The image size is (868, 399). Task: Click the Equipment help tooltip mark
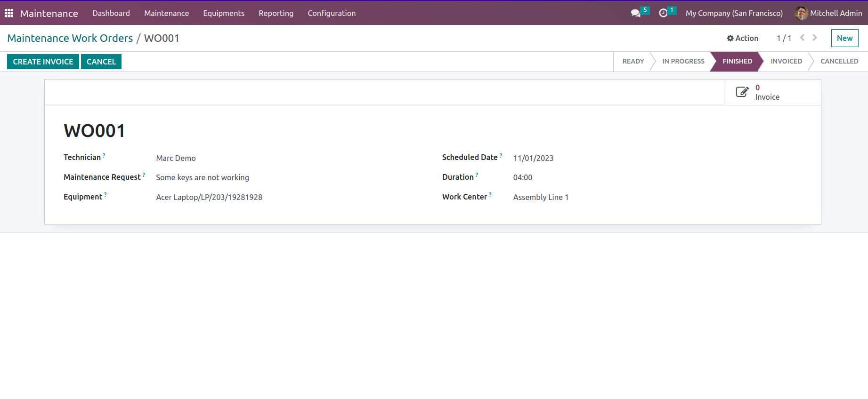pos(105,195)
